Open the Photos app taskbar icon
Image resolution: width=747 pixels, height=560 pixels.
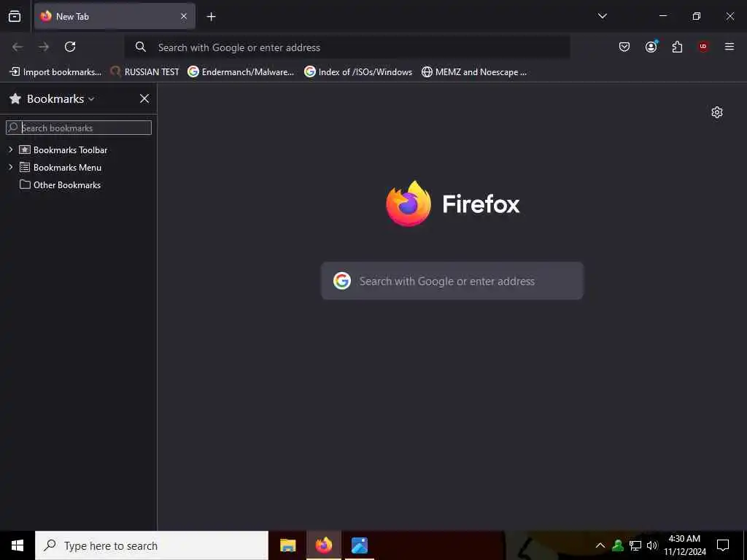coord(359,545)
